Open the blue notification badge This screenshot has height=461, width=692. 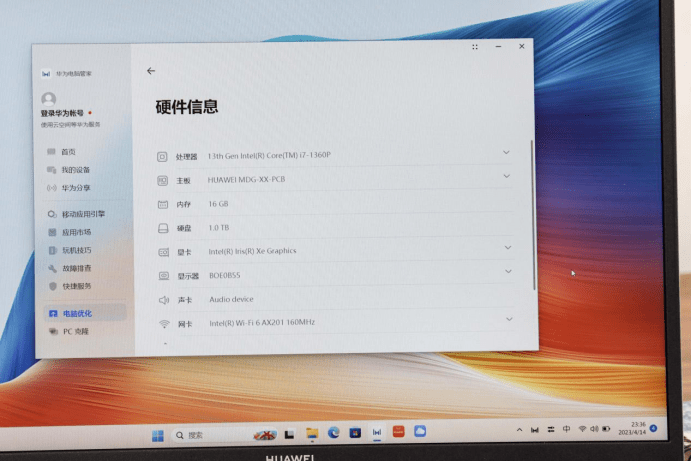coord(654,428)
